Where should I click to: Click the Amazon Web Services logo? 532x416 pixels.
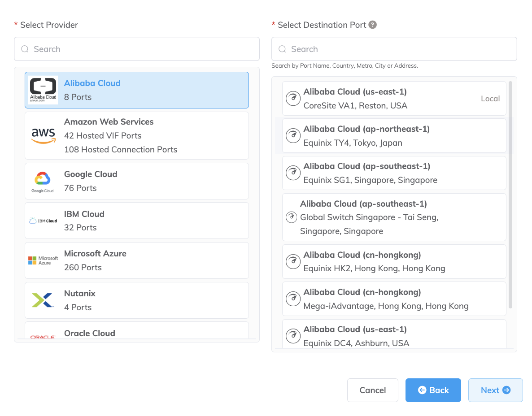(x=44, y=136)
